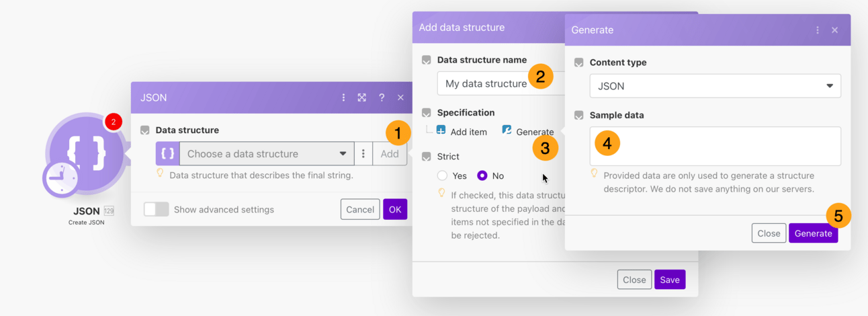Open Choose a data structure dropdown
The width and height of the screenshot is (868, 316).
click(x=267, y=154)
